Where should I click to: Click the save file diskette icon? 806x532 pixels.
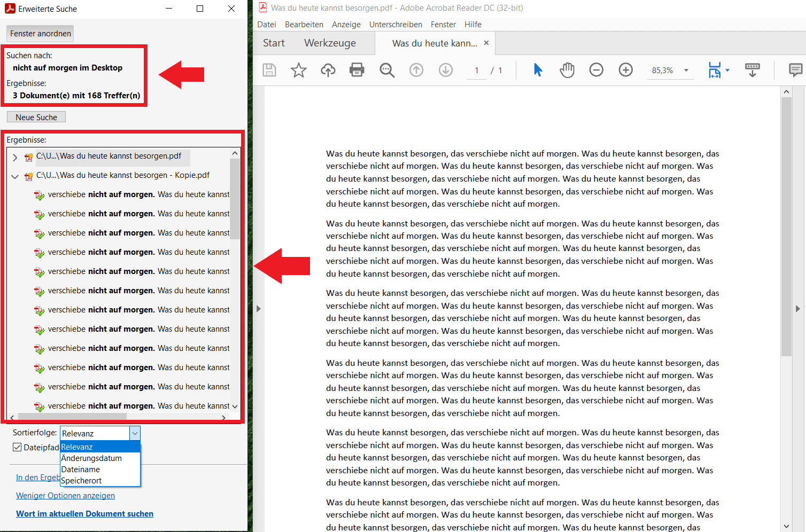[x=269, y=70]
